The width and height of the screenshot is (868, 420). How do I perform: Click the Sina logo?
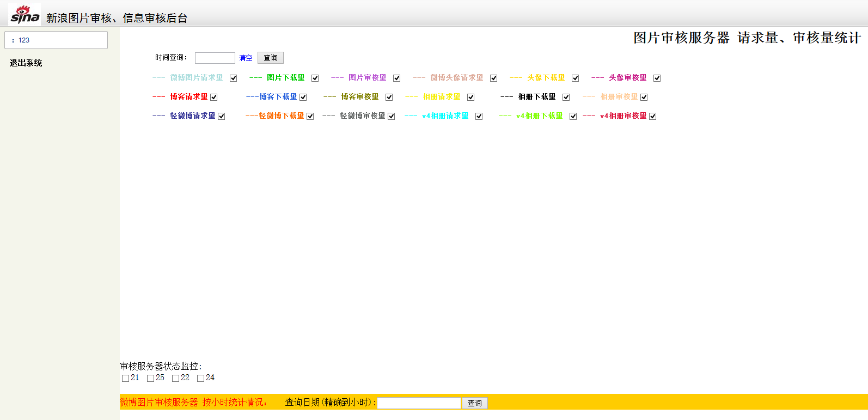(25, 15)
